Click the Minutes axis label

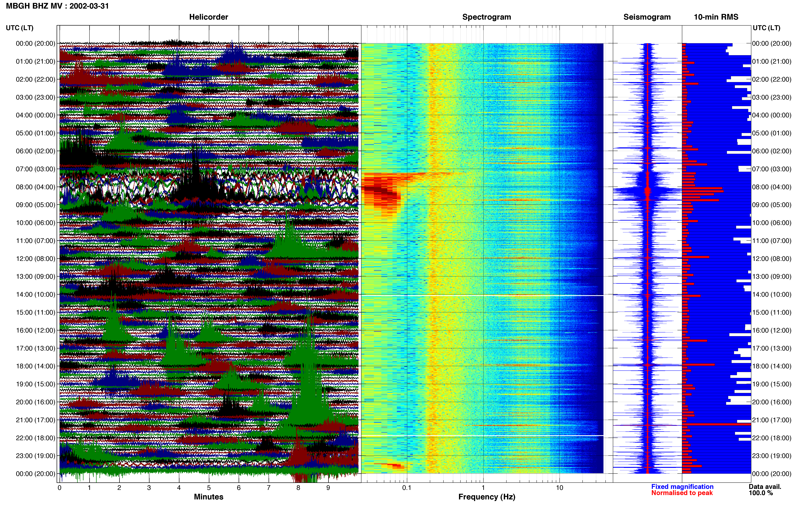point(209,497)
